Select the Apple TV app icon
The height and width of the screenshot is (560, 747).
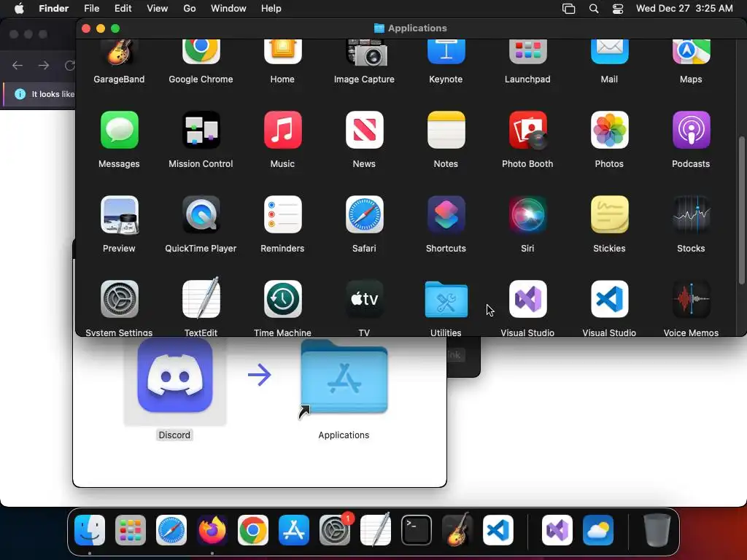click(x=364, y=299)
